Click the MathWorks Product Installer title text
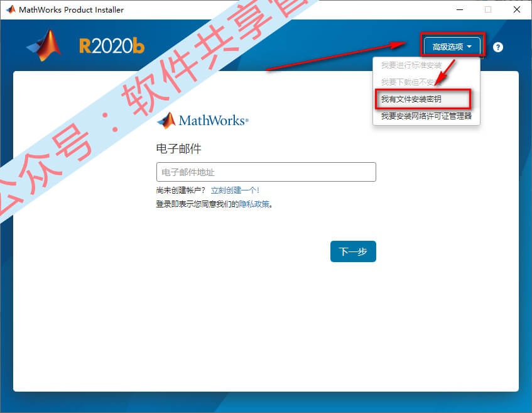The height and width of the screenshot is (413, 532). 71,10
